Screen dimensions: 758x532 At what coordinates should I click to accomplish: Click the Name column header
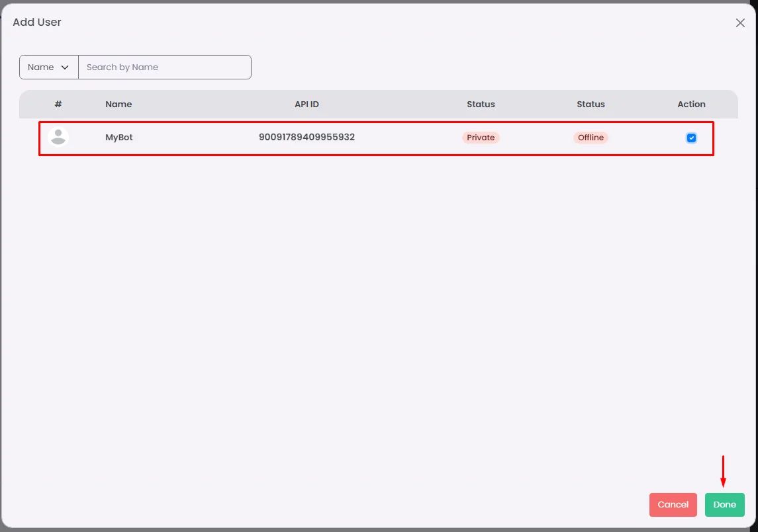118,104
